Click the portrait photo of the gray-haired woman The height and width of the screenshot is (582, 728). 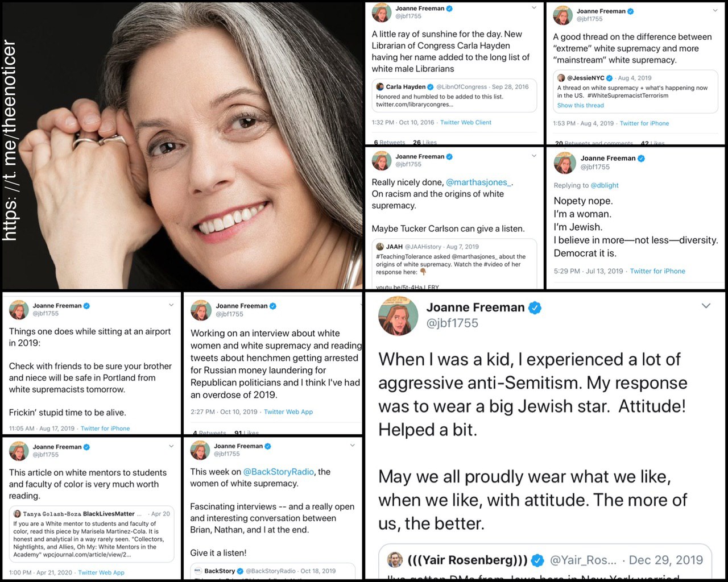[x=182, y=145]
